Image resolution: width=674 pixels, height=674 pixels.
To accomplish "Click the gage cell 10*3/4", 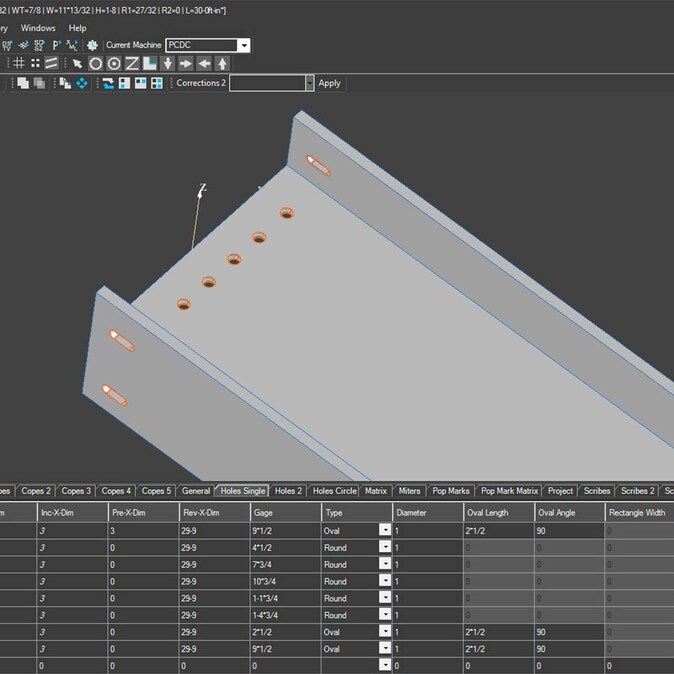I will [x=285, y=581].
